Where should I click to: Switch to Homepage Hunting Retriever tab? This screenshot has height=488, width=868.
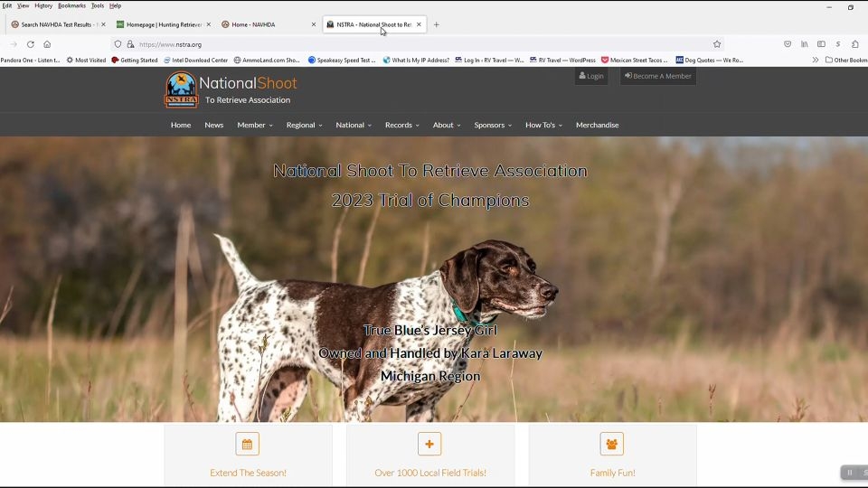(x=164, y=24)
